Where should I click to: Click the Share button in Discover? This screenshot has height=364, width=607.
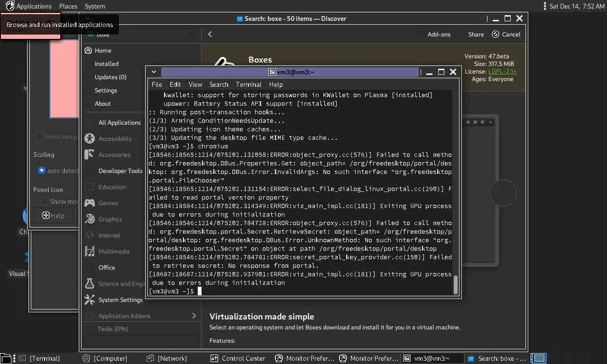click(x=476, y=34)
